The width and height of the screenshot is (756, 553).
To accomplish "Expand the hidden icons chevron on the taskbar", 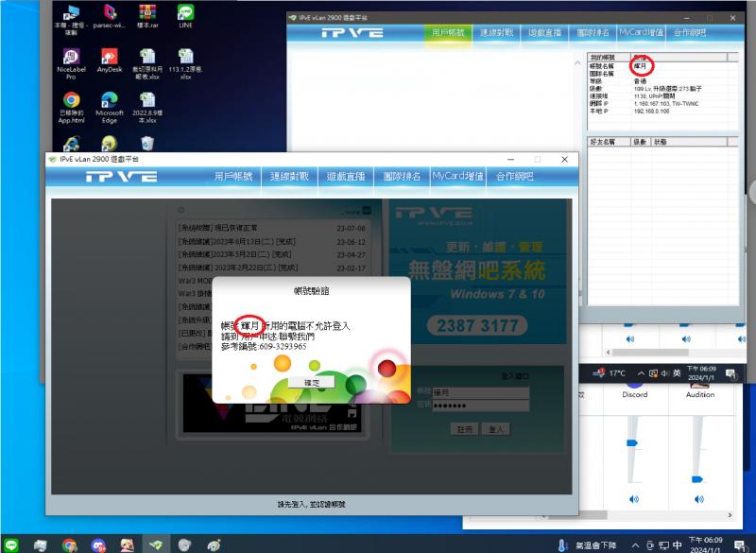I will click(636, 543).
